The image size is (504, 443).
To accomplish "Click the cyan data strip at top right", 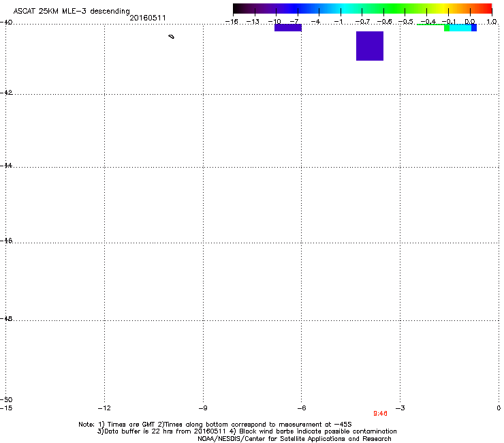I will tap(460, 28).
